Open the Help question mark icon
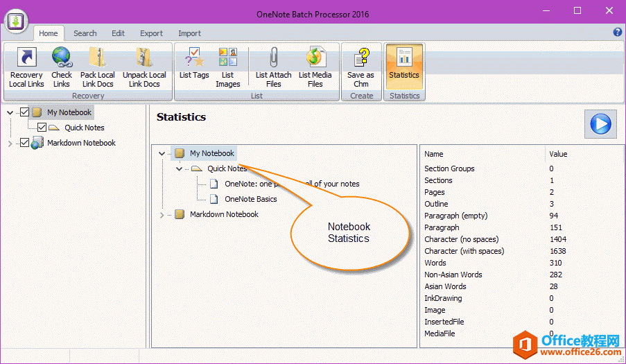 pos(617,33)
